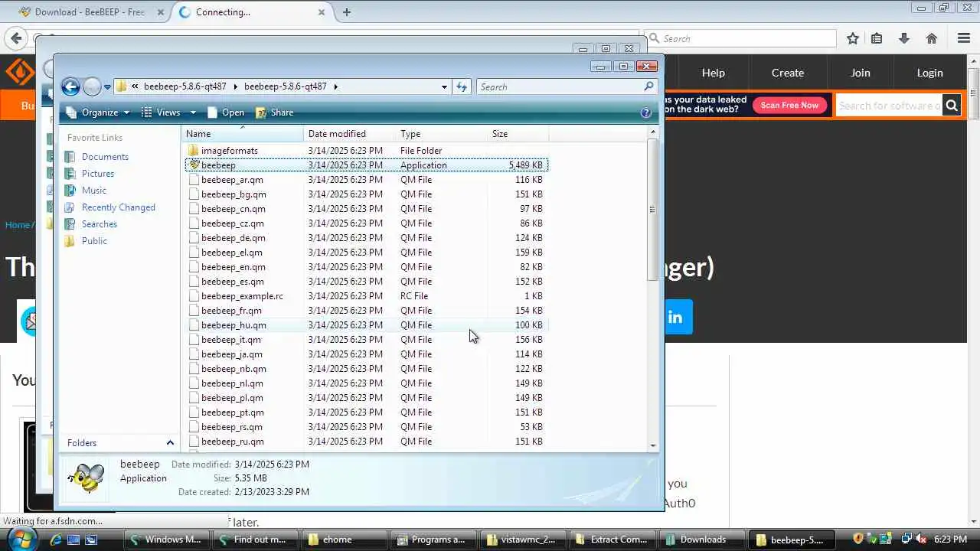
Task: Click the Share toolbar button
Action: (x=274, y=112)
